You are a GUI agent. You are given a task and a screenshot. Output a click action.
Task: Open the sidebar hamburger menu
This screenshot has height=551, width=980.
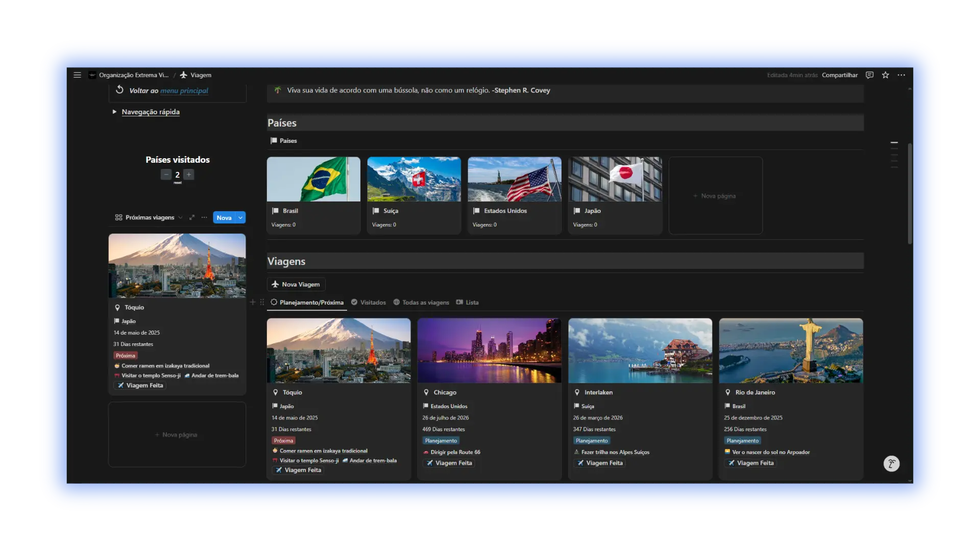[77, 75]
